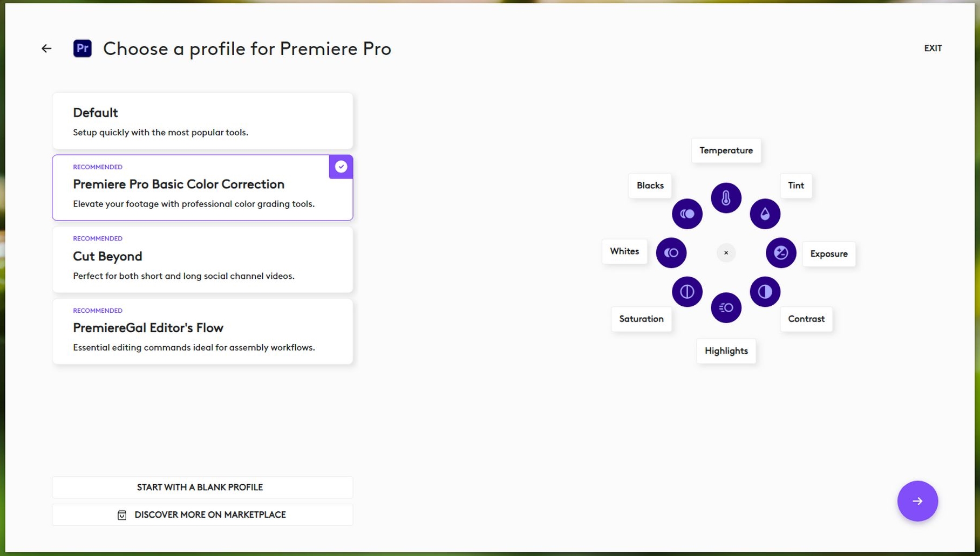Close the ring with center X button
980x556 pixels.
[726, 252]
